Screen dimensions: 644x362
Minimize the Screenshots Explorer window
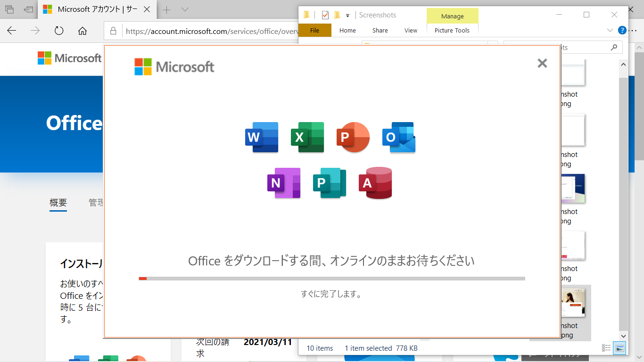pyautogui.click(x=559, y=15)
